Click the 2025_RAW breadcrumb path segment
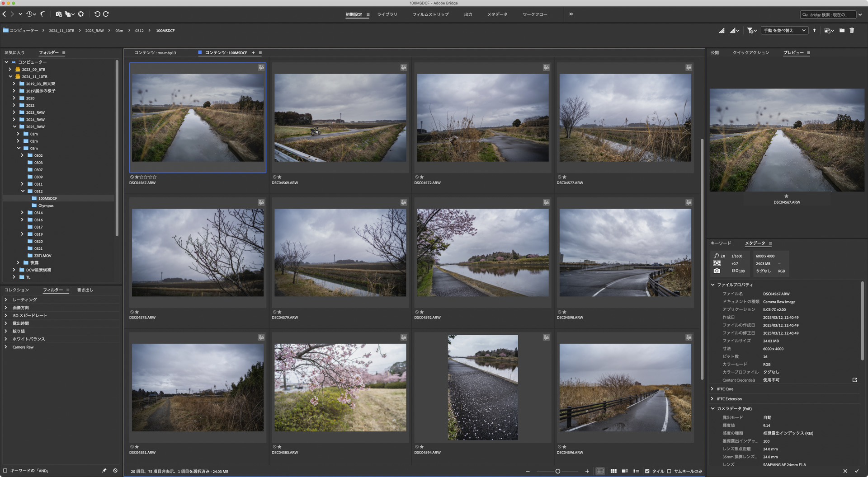The width and height of the screenshot is (868, 477). point(94,31)
